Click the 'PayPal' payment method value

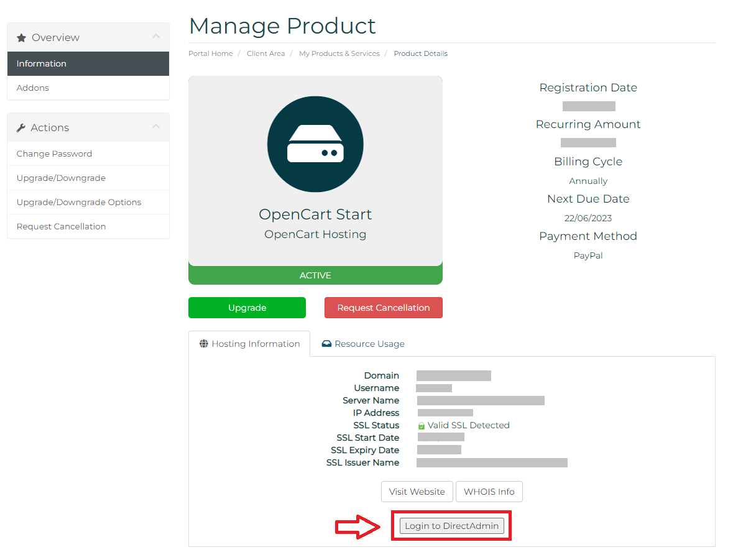[588, 255]
